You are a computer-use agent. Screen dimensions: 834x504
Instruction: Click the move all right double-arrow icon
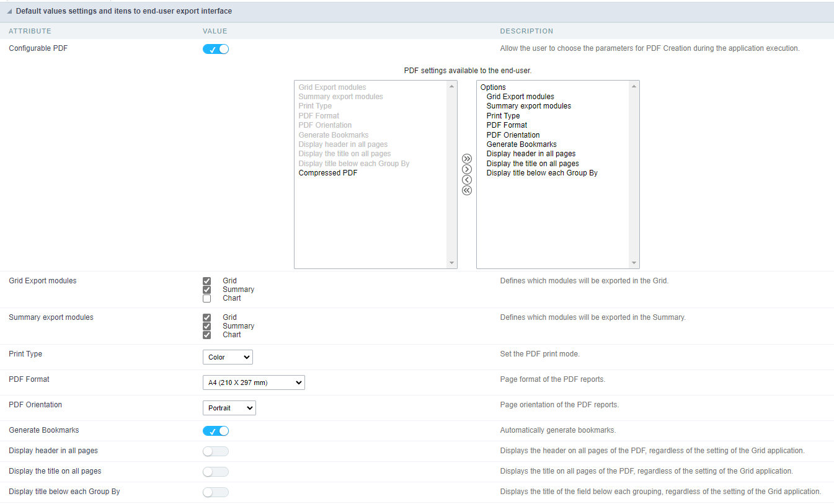click(467, 159)
